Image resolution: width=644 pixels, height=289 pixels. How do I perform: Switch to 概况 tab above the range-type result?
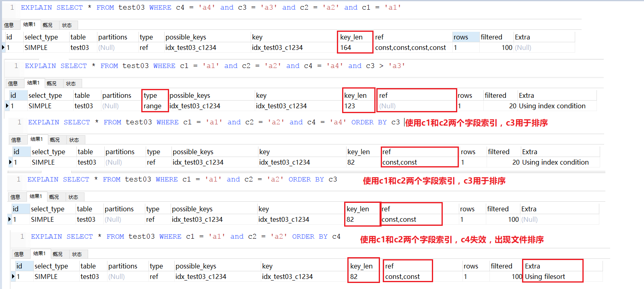[52, 83]
